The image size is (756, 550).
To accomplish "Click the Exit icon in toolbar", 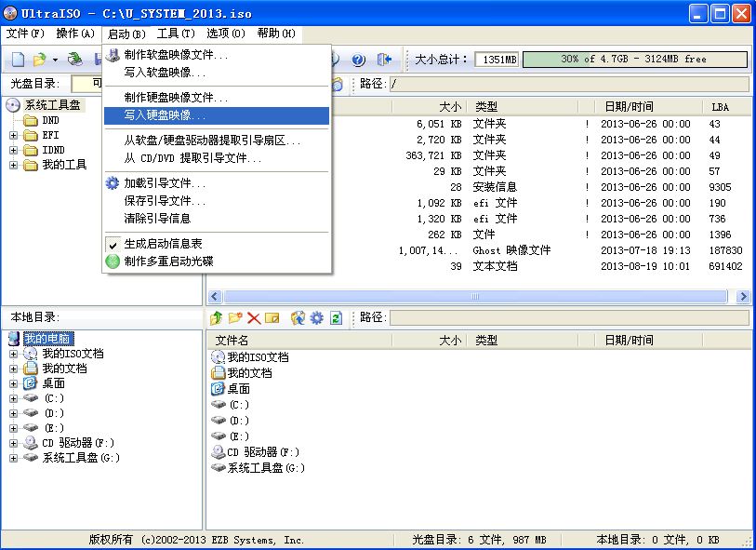I will [384, 60].
